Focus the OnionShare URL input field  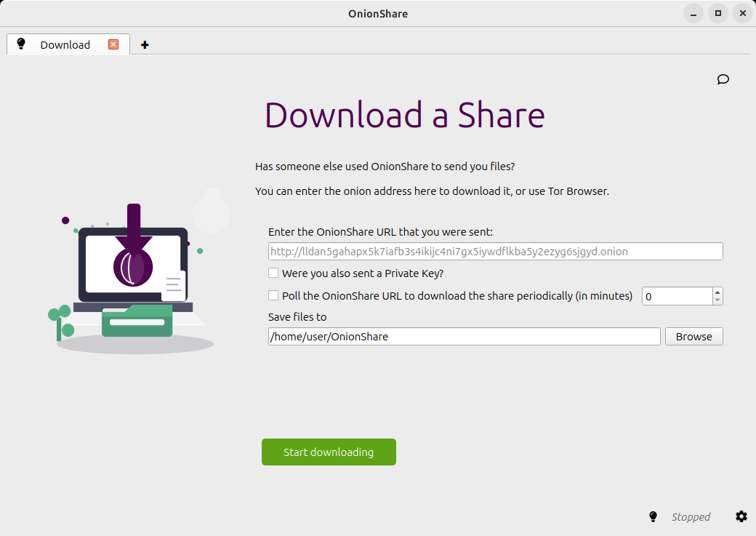pos(496,252)
